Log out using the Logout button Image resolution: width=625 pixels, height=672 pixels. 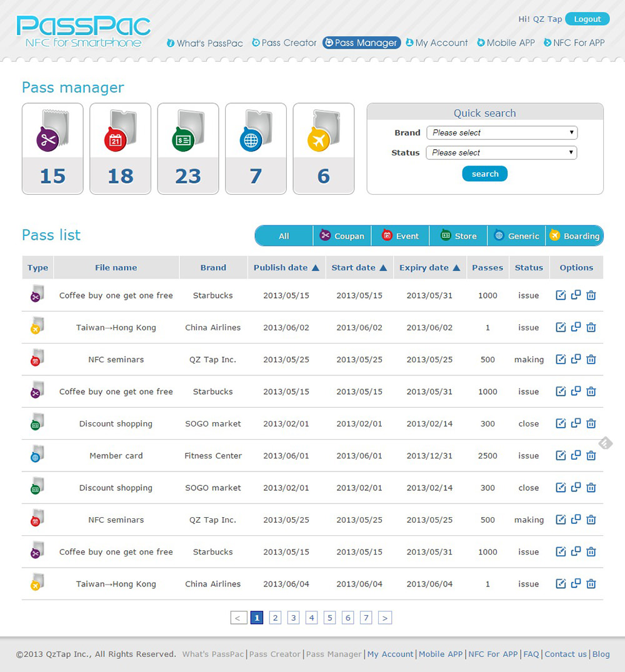[x=587, y=19]
